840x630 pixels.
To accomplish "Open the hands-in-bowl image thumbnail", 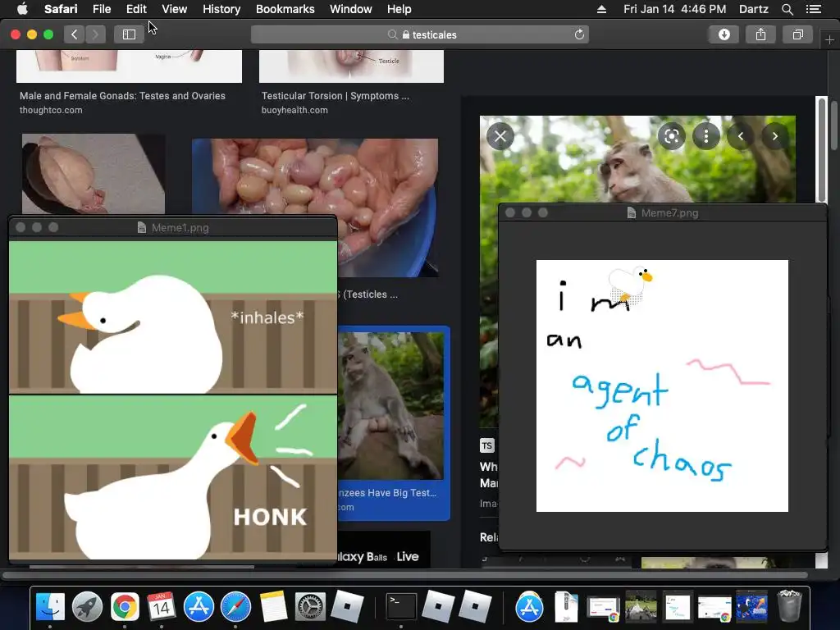I will point(315,177).
